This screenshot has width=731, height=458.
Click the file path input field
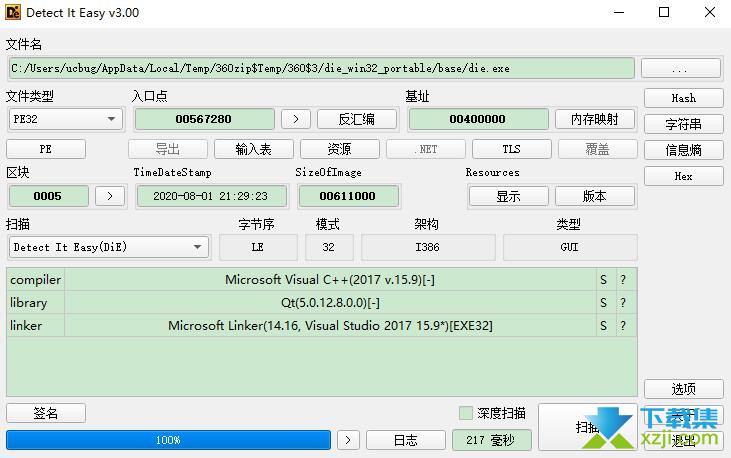pos(322,69)
